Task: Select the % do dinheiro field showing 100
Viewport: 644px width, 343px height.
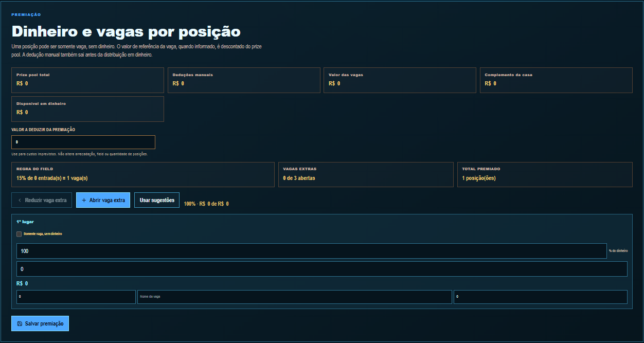Action: click(x=312, y=251)
